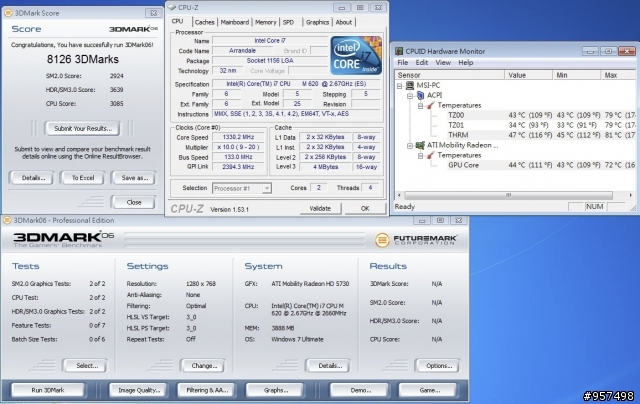Collapse the ATI Mobility Radeon node
640x404 pixels.
tap(410, 145)
